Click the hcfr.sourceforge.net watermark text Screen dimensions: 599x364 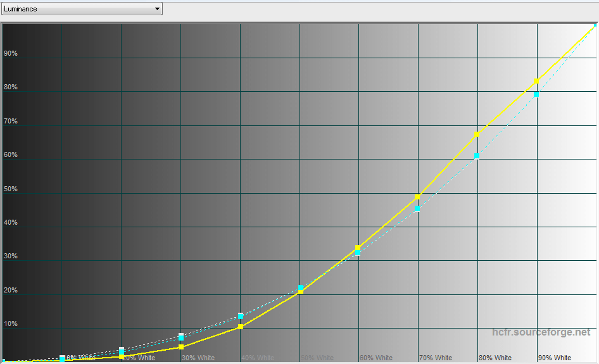pos(541,332)
